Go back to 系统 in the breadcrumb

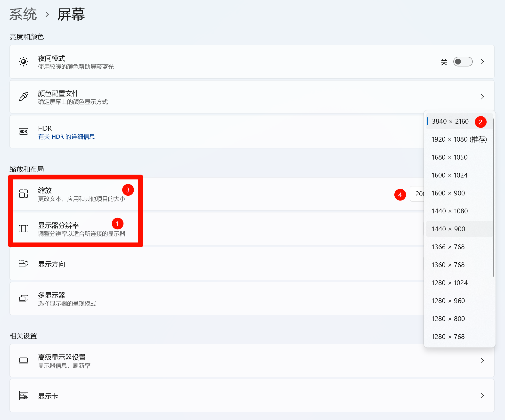point(23,14)
